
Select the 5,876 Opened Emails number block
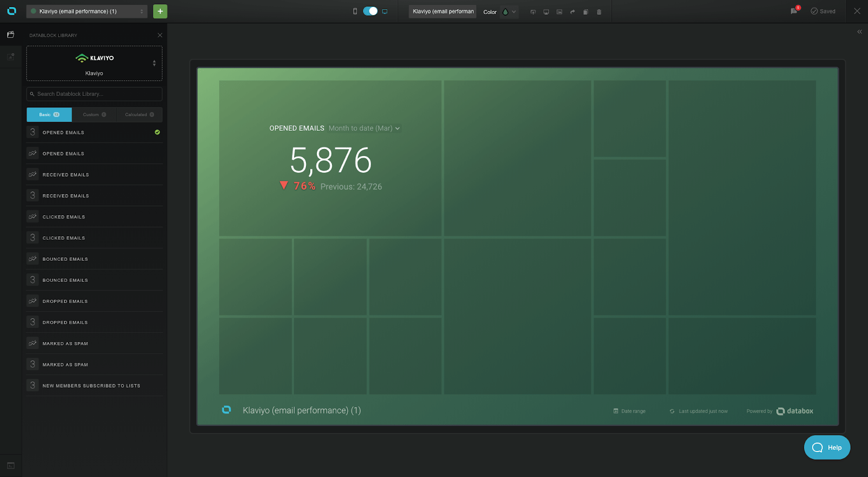(330, 158)
